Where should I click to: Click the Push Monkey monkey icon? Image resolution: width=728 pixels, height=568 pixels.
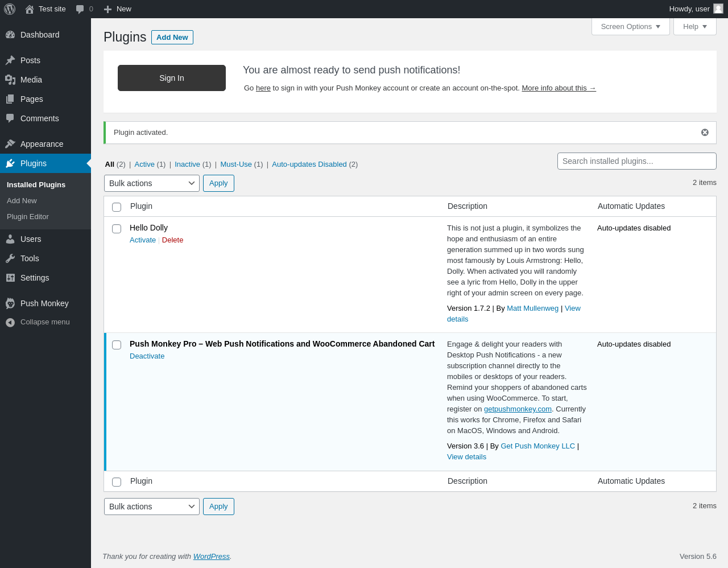[10, 303]
